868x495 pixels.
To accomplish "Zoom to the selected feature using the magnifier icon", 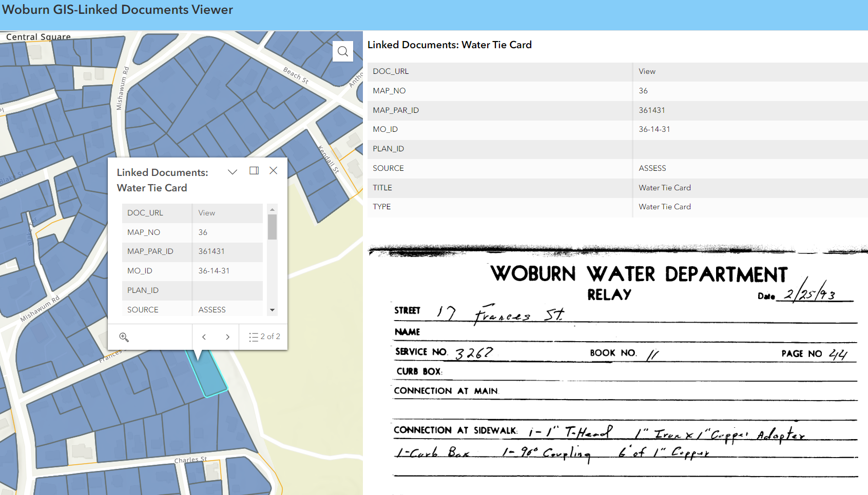I will [x=124, y=337].
